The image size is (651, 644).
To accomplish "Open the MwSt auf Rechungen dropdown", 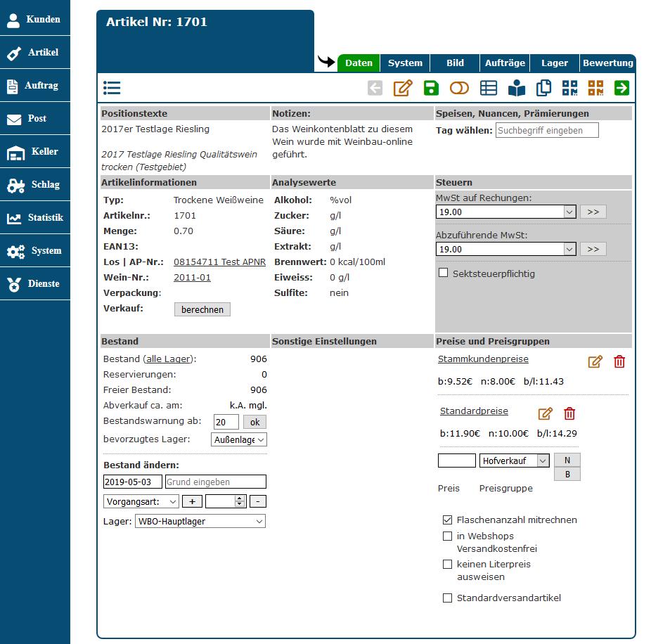I will coord(505,212).
